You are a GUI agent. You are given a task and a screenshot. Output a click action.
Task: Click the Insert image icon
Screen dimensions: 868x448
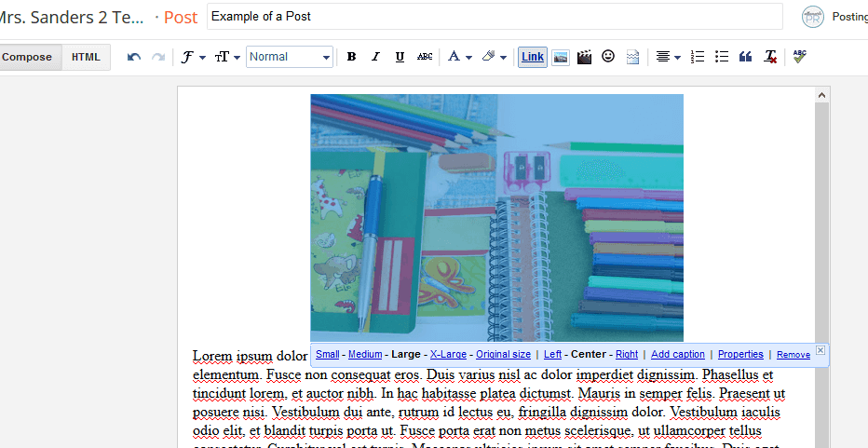pos(561,57)
